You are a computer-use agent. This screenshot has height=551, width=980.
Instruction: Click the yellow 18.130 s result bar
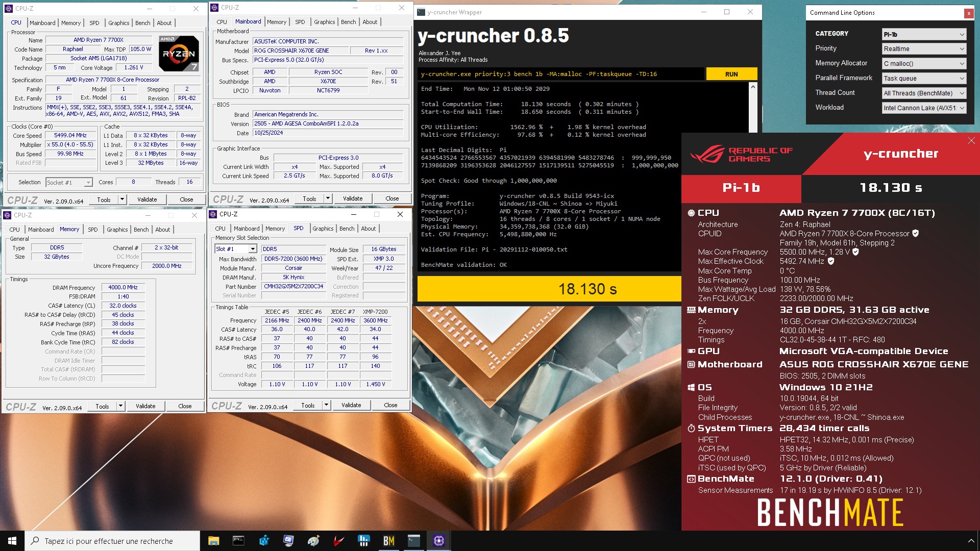click(549, 289)
